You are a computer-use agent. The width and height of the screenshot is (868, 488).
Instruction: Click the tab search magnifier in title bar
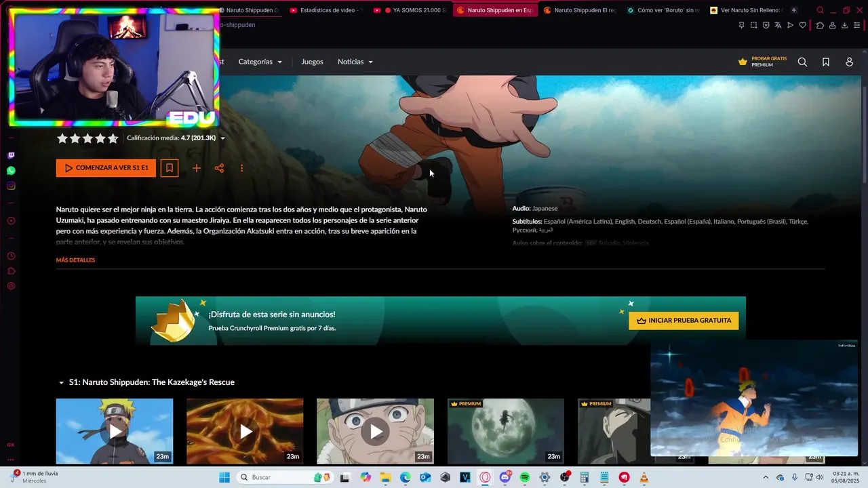(820, 10)
